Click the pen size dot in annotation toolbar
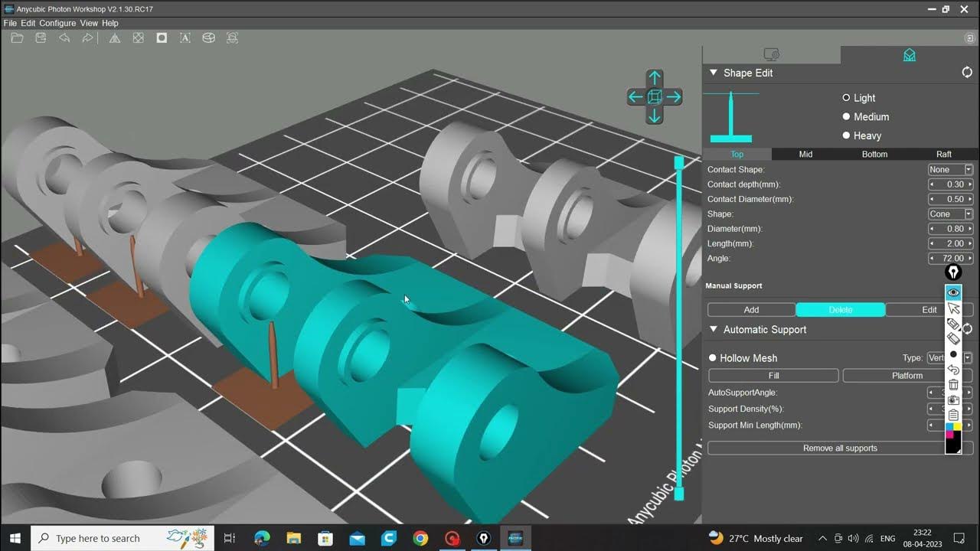 [953, 354]
